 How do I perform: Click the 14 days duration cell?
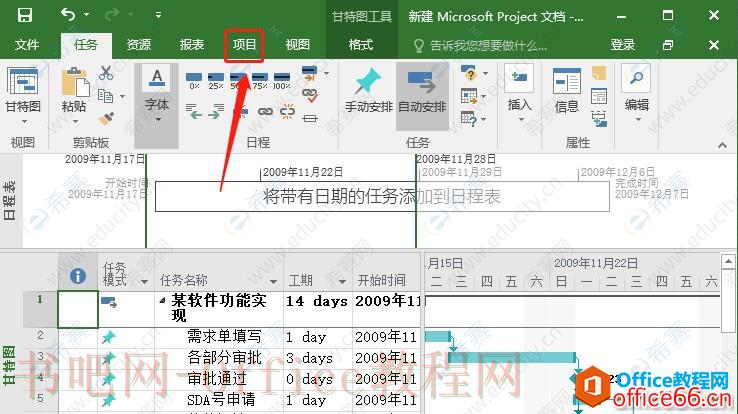[318, 309]
